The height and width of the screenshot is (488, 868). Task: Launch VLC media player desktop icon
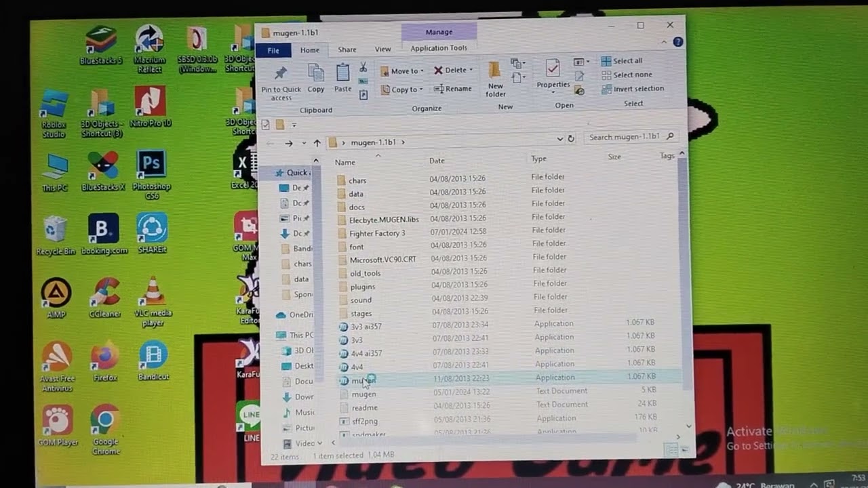pos(153,302)
